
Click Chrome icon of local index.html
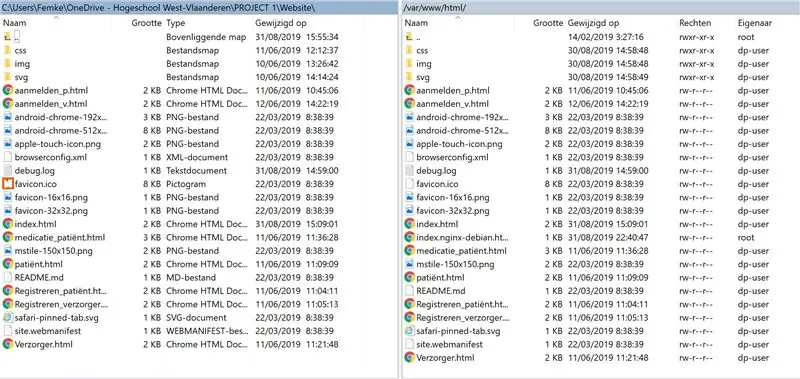[8, 224]
